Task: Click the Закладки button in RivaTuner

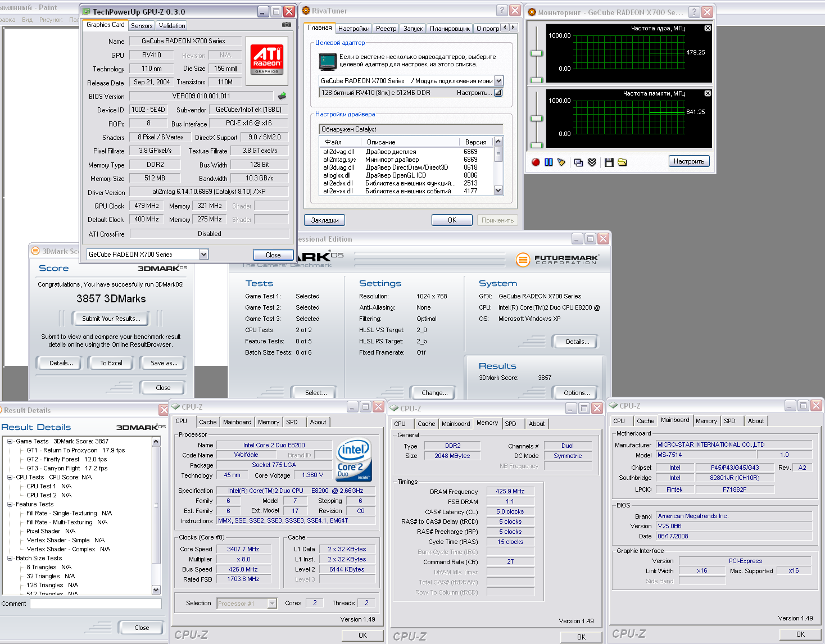Action: (x=325, y=220)
